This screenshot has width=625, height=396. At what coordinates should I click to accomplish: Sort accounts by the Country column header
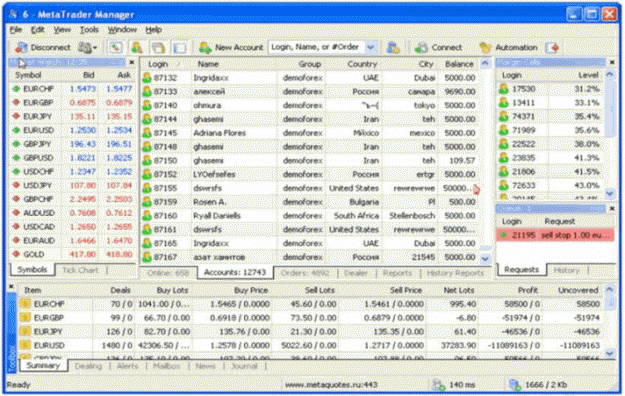point(353,64)
